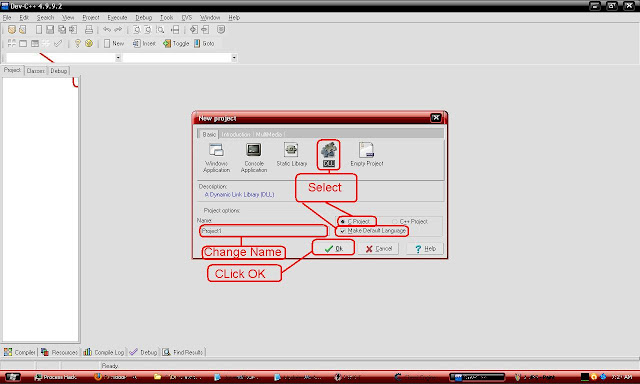The height and width of the screenshot is (384, 640).
Task: Open the Window menu
Action: (210, 18)
